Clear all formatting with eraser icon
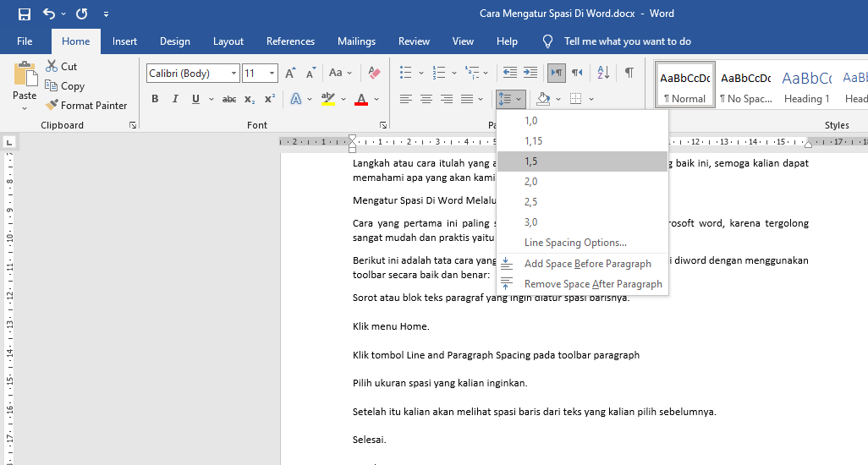The image size is (868, 465). [x=374, y=73]
